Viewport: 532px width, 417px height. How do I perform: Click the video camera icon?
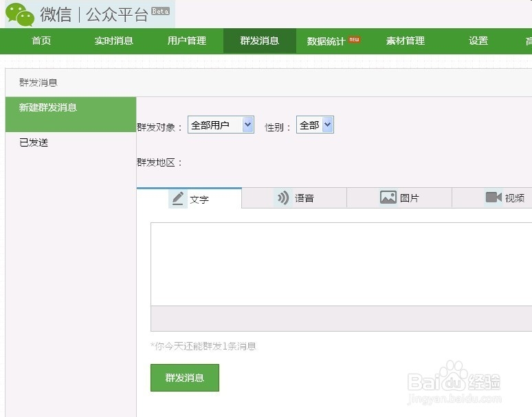click(x=494, y=197)
